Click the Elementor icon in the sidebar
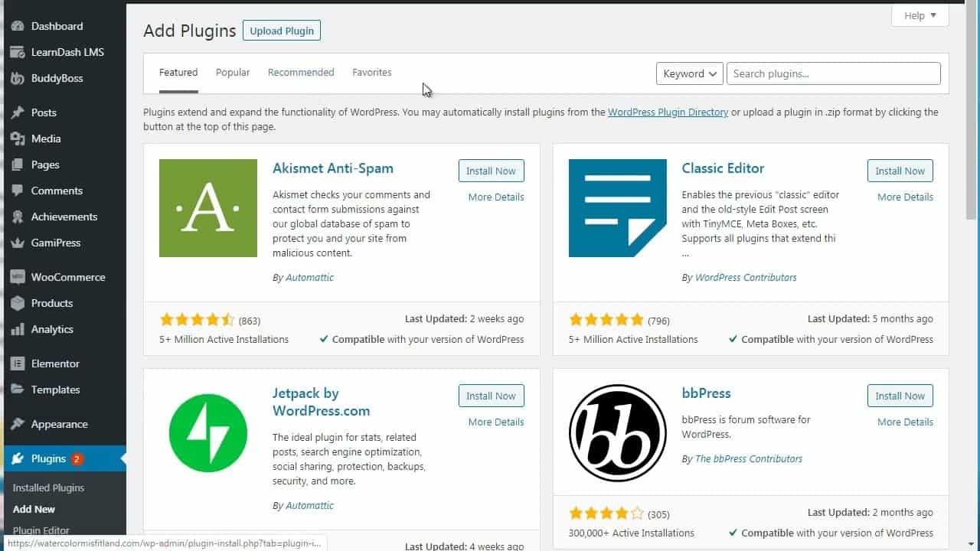The image size is (980, 551). click(x=18, y=364)
